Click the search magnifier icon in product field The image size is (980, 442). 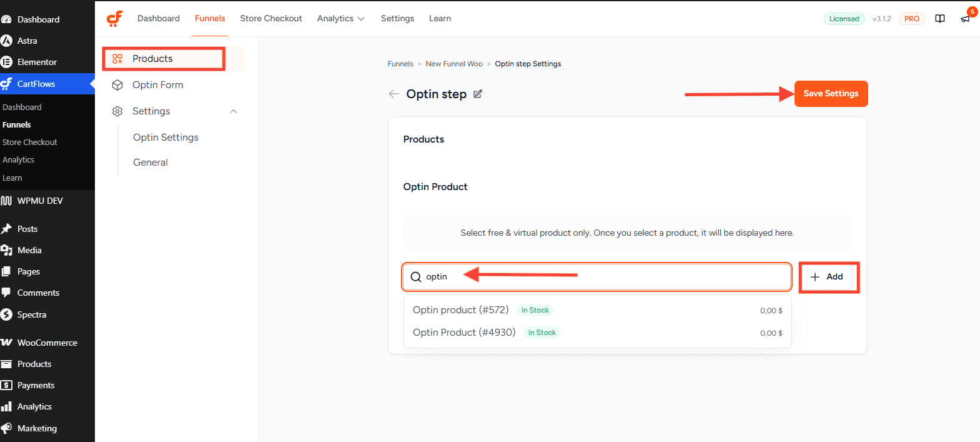[416, 277]
